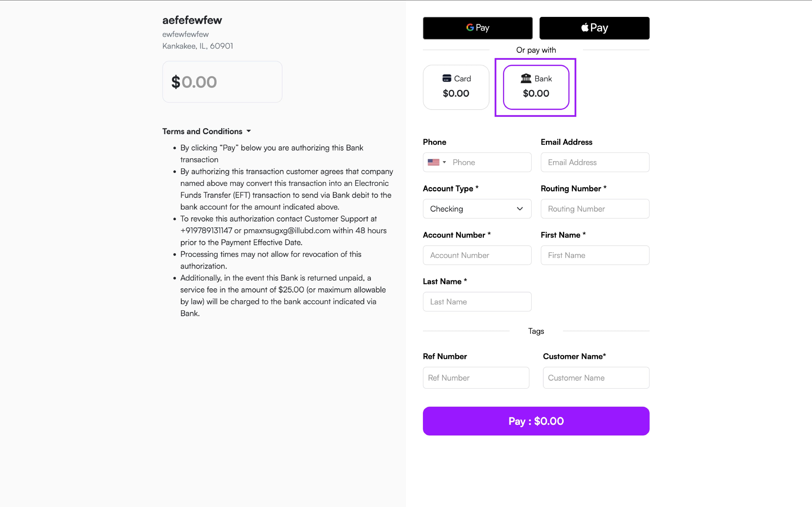Pay with the Apple Pay button
This screenshot has width=812, height=507.
[594, 28]
